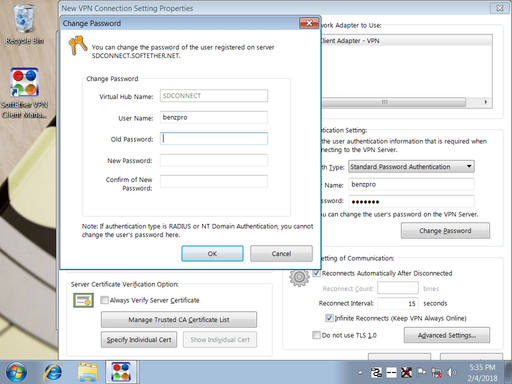Focus the Old Password field

click(x=214, y=139)
